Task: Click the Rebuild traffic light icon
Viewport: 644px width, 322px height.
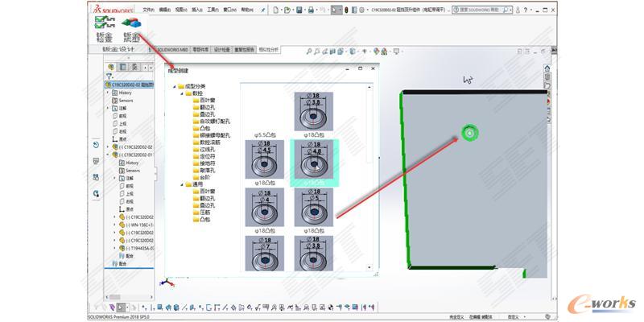Action: 346,10
